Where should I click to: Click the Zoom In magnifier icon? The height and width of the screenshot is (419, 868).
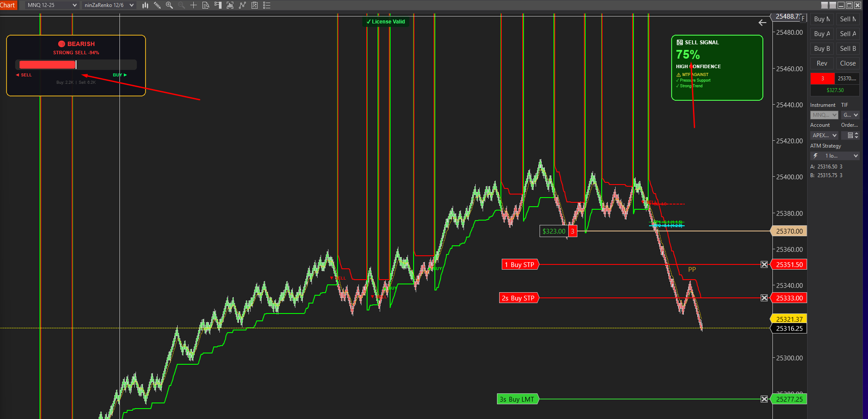click(x=169, y=5)
